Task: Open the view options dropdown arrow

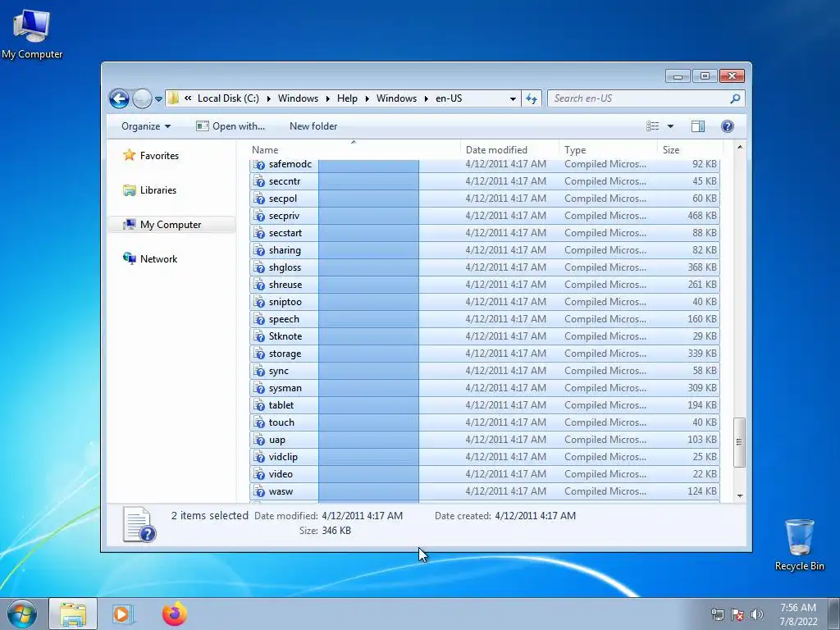Action: click(670, 126)
